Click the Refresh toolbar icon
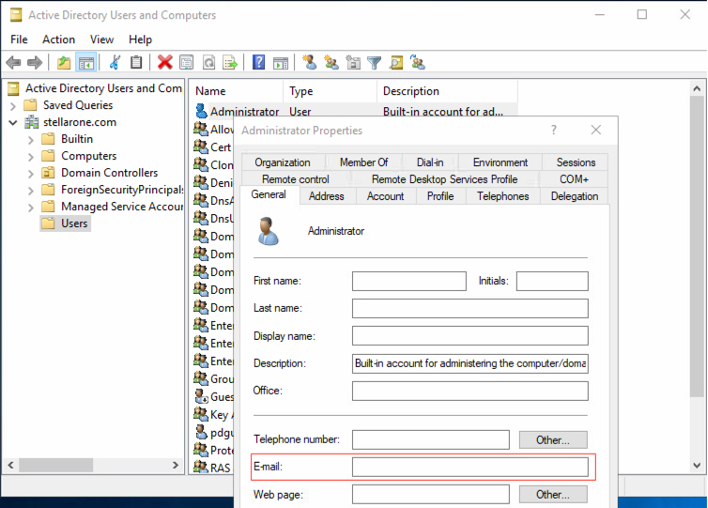This screenshot has height=508, width=708. click(209, 63)
